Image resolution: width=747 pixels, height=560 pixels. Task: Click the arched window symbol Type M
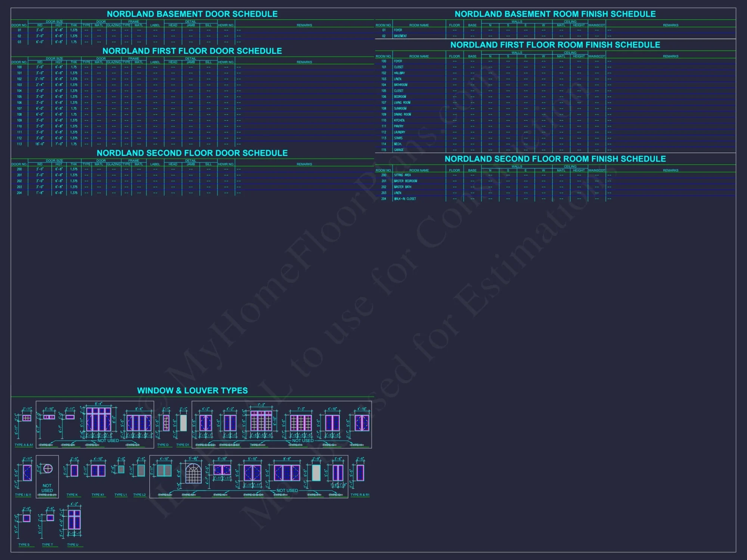coord(193,474)
